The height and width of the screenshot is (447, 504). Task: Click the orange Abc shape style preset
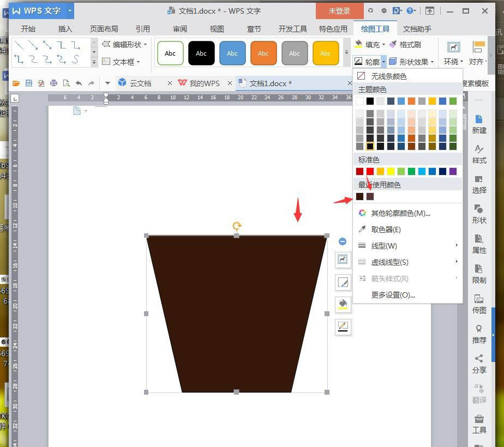(263, 53)
